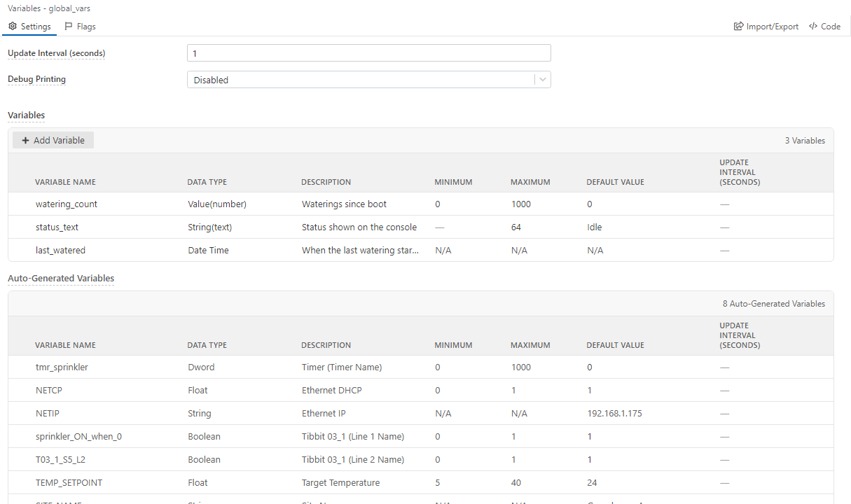Click the default value 'Idle'
The image size is (851, 504).
pyautogui.click(x=595, y=227)
